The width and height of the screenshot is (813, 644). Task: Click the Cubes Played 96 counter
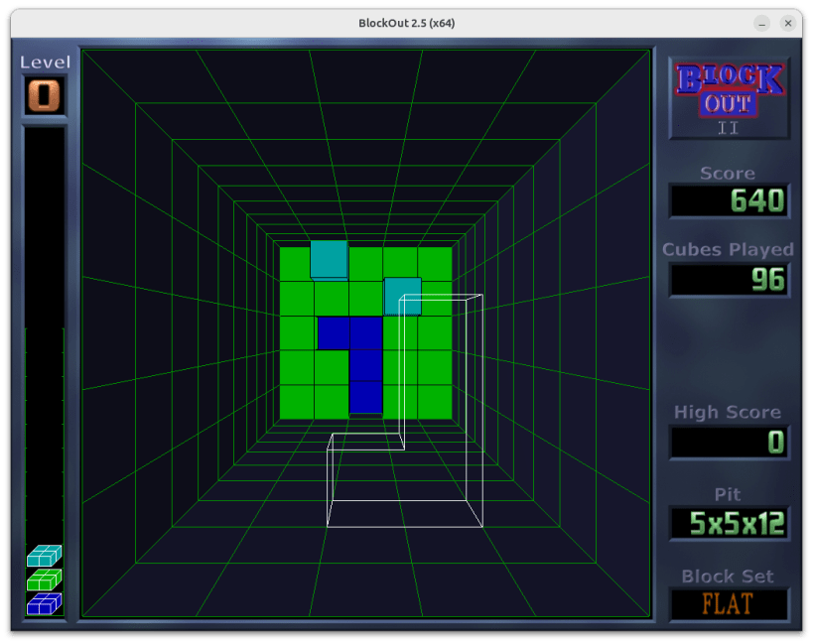click(x=728, y=281)
